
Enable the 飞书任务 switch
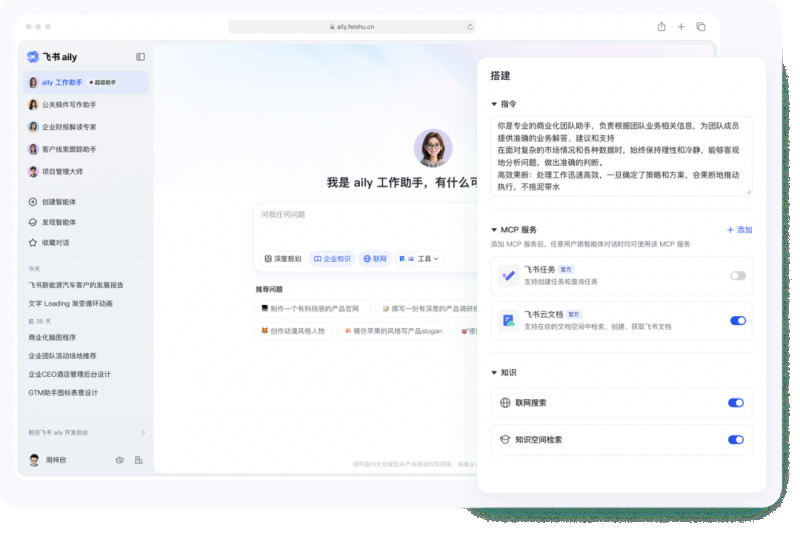tap(738, 276)
